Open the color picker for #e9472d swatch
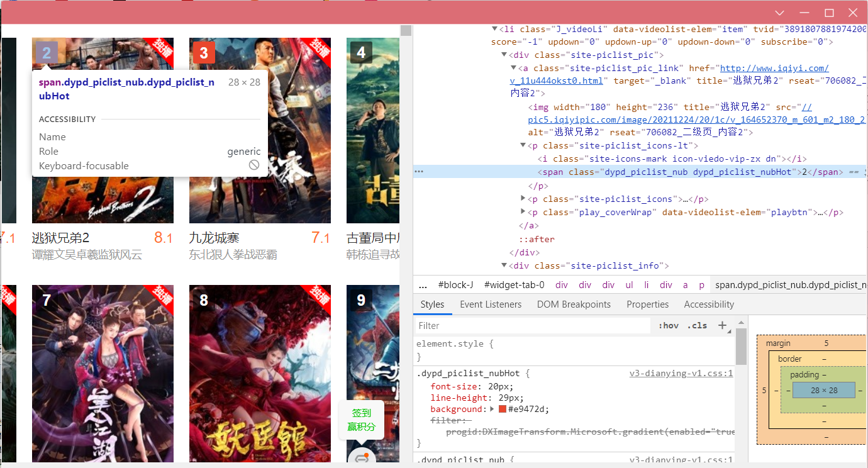The image size is (868, 468). (x=503, y=409)
